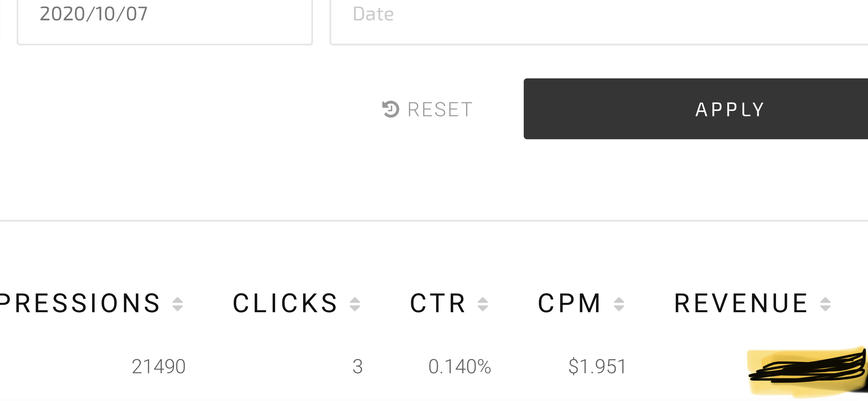The width and height of the screenshot is (868, 401).
Task: Toggle the sort arrows next to IMPRESSIONS
Action: pyautogui.click(x=178, y=304)
